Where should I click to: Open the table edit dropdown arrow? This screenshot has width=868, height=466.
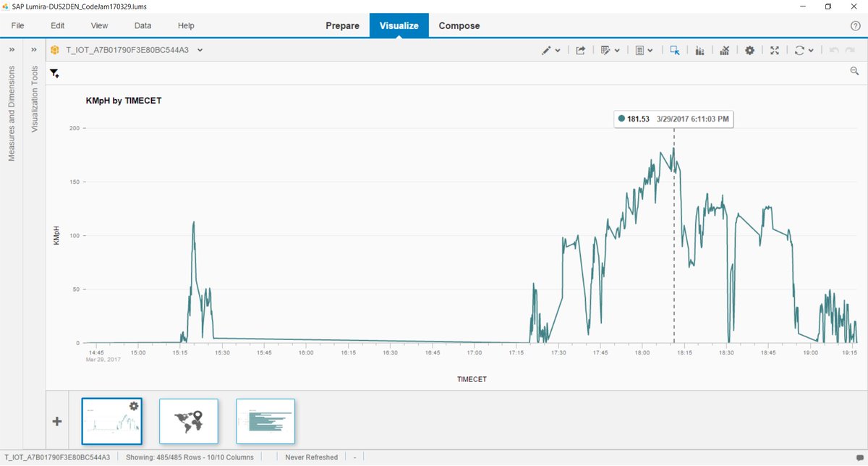617,51
